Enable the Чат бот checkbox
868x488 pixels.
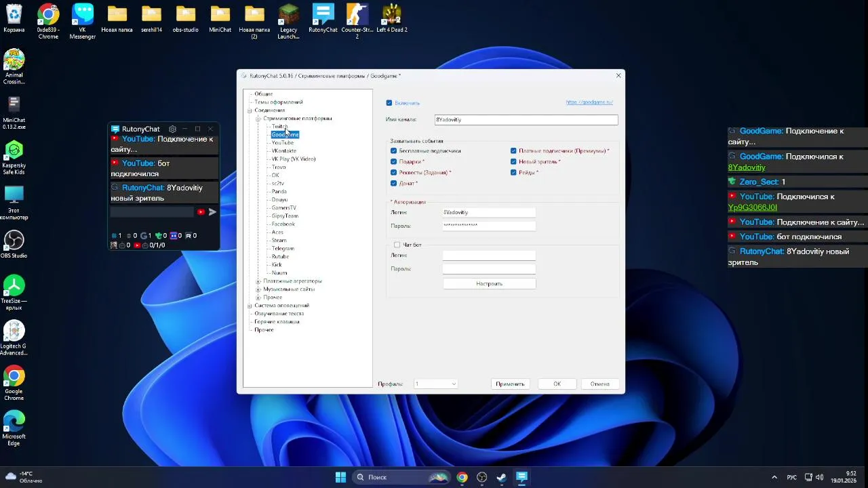click(397, 245)
